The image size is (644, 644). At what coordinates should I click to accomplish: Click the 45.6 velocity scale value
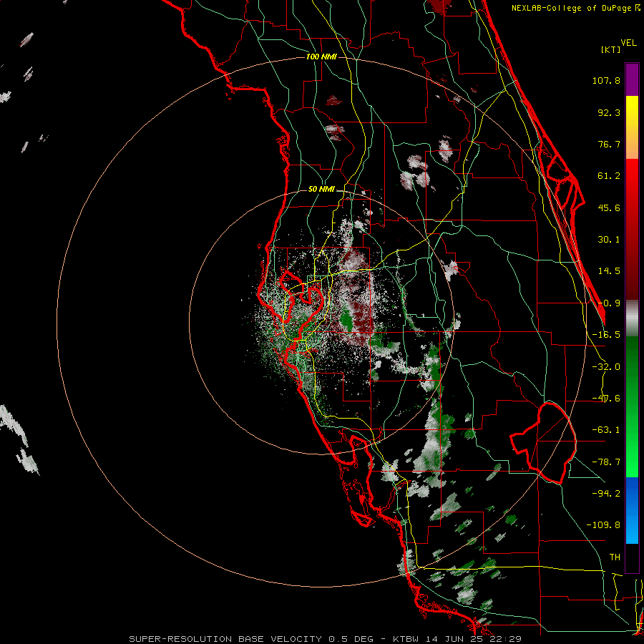click(609, 208)
